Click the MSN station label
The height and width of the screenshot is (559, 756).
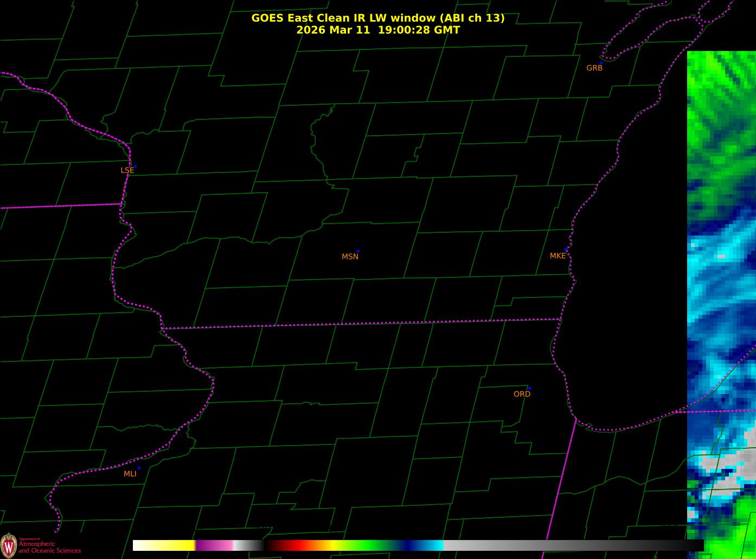(x=350, y=257)
